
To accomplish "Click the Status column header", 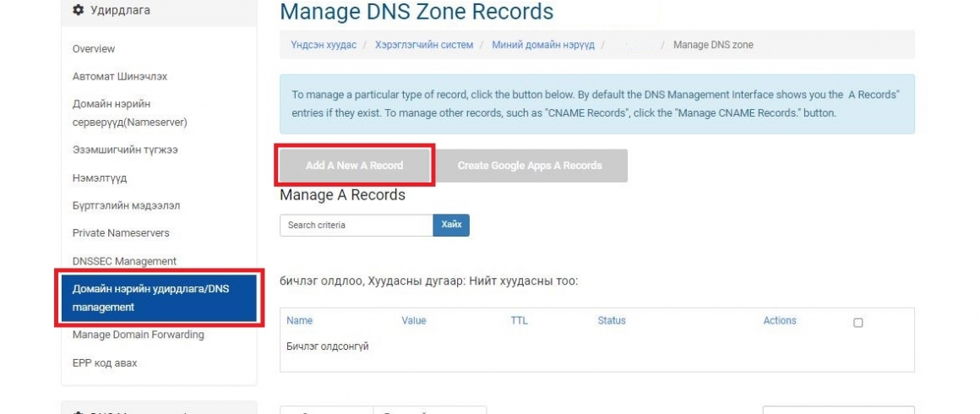I will pos(612,320).
